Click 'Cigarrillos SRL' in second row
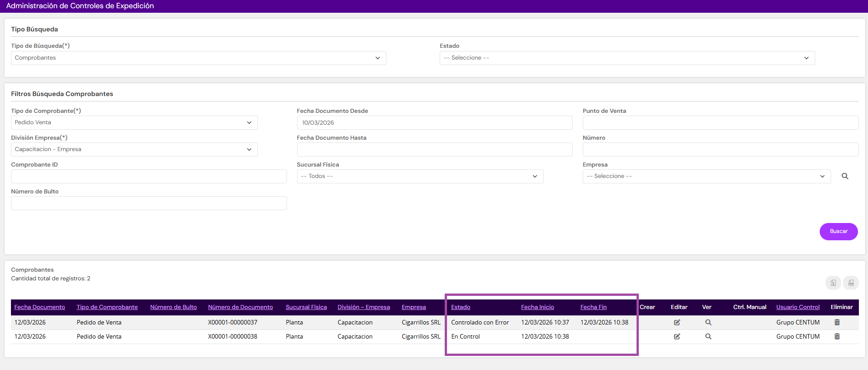The width and height of the screenshot is (868, 370). (x=421, y=336)
